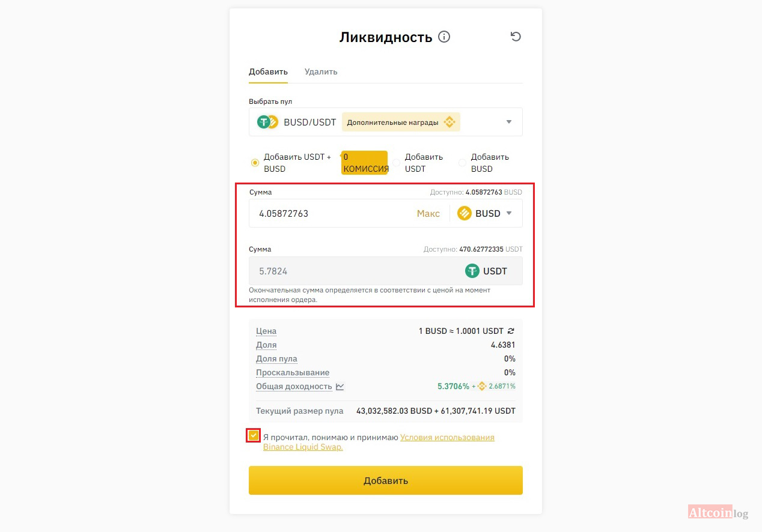Click the Макс link in the amount field

pyautogui.click(x=428, y=213)
